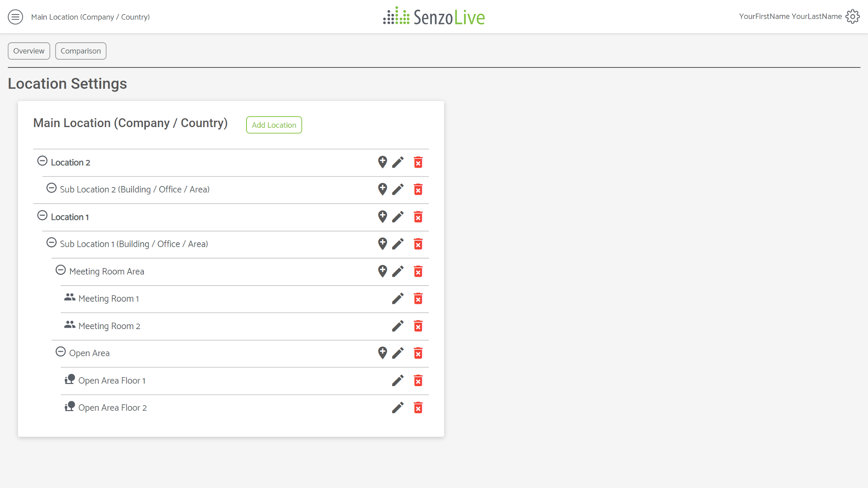Add location under Sub Location 2
This screenshot has width=868, height=488.
pos(382,189)
